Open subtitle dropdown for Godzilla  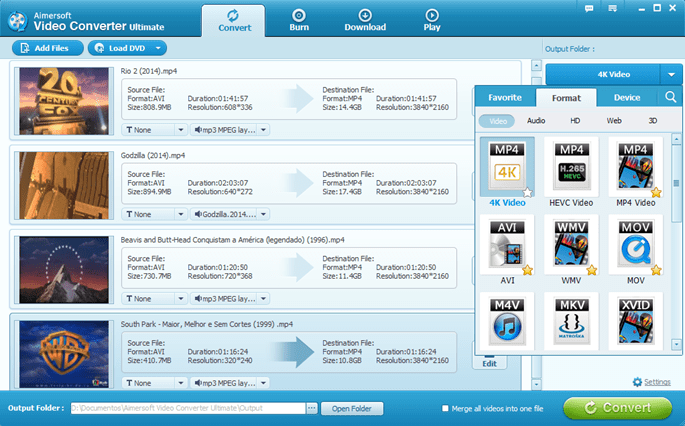180,214
